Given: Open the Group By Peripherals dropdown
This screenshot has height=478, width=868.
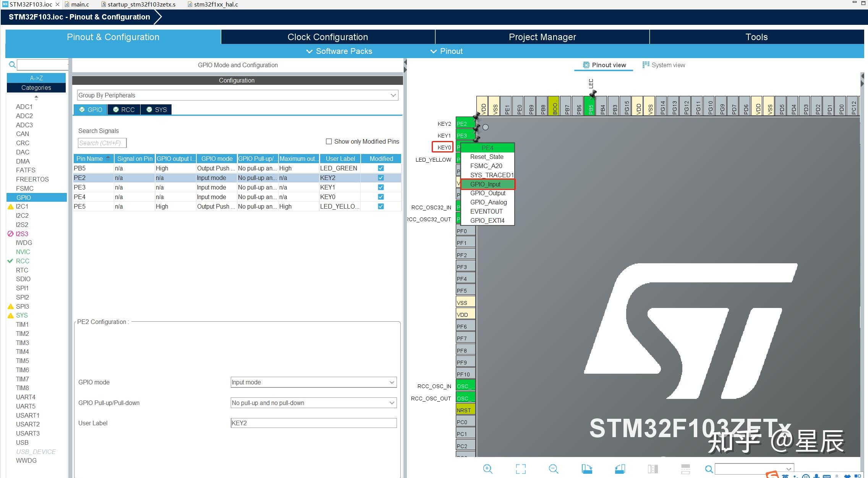Looking at the screenshot, I should click(x=237, y=95).
